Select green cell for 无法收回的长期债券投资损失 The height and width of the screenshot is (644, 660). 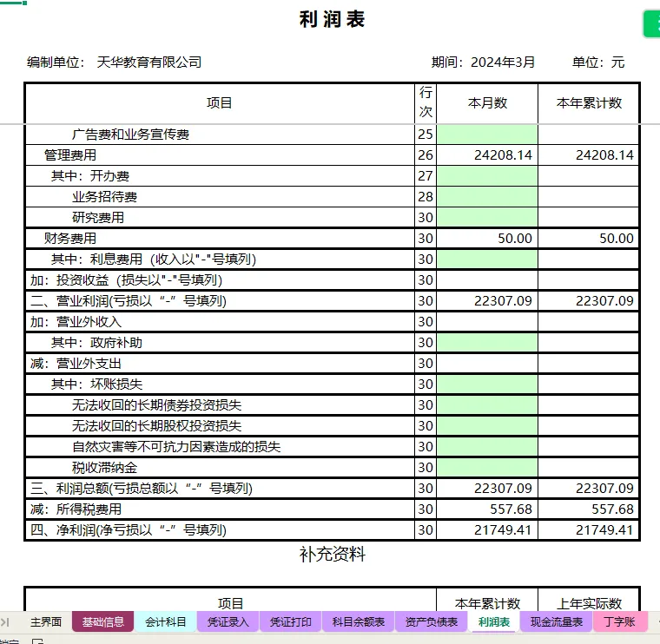coord(487,405)
